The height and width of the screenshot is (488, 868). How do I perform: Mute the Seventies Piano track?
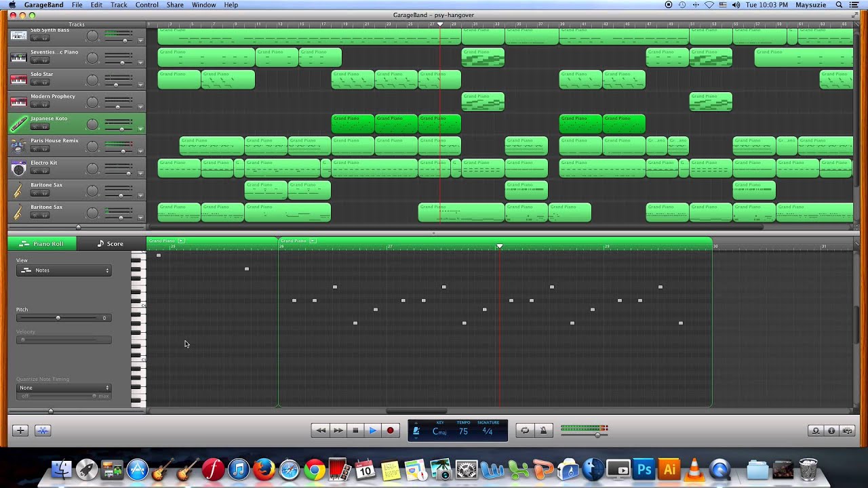pyautogui.click(x=37, y=60)
